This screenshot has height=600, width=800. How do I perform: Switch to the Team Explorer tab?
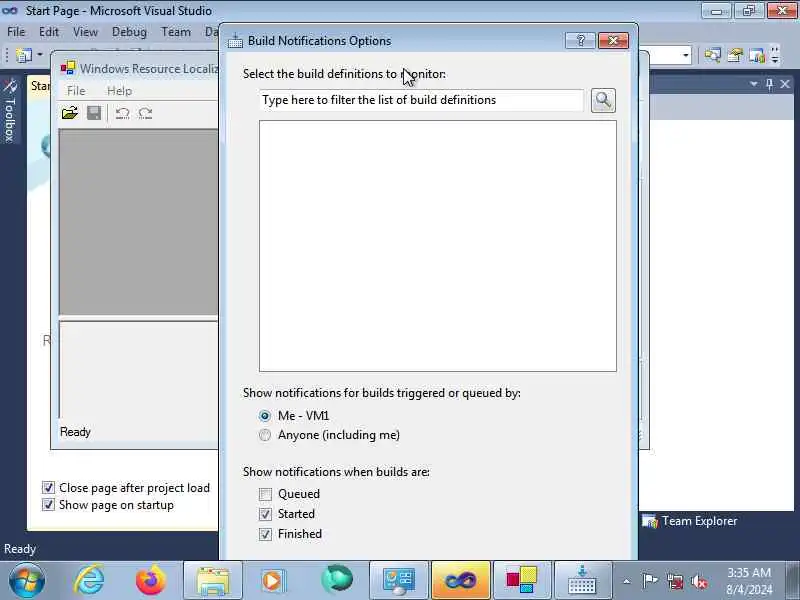[689, 521]
